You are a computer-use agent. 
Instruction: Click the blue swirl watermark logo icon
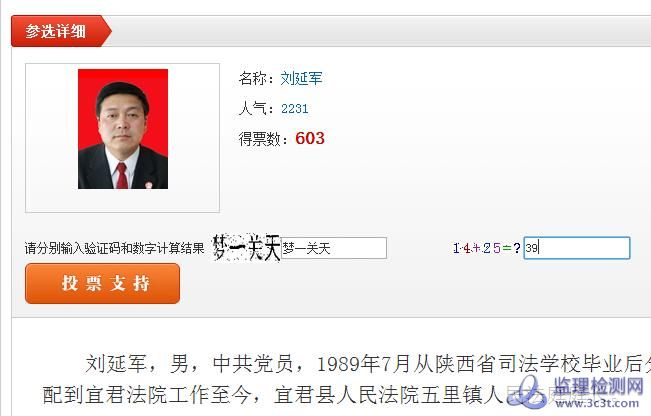coord(527,392)
